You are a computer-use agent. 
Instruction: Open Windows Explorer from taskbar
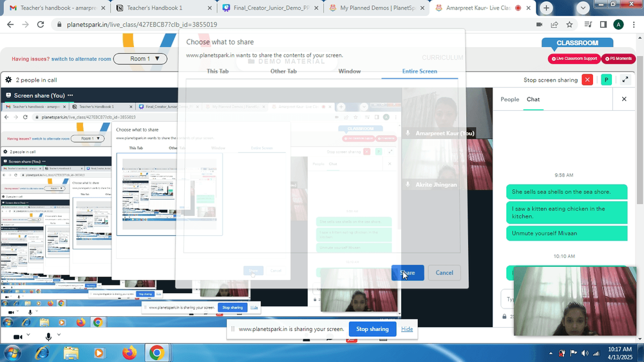tap(71, 353)
